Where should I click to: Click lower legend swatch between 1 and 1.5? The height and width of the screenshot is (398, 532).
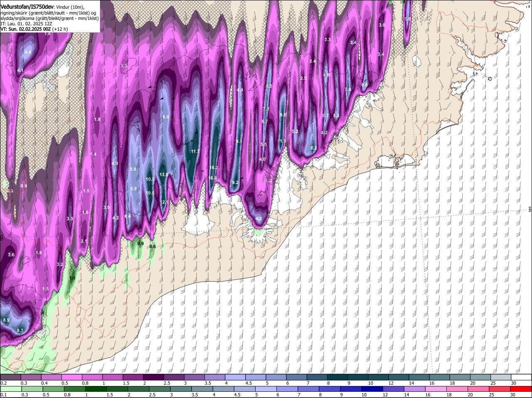point(96,389)
